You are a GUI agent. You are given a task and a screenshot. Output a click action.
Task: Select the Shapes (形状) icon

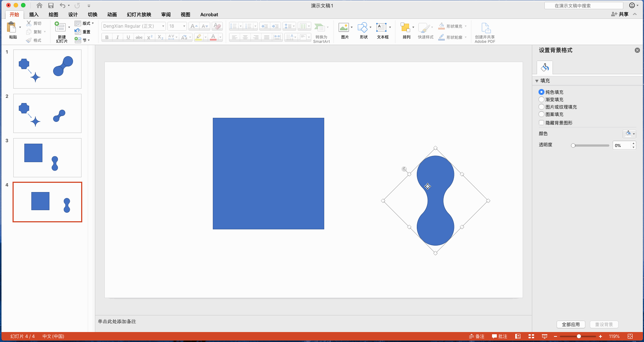coord(363,28)
